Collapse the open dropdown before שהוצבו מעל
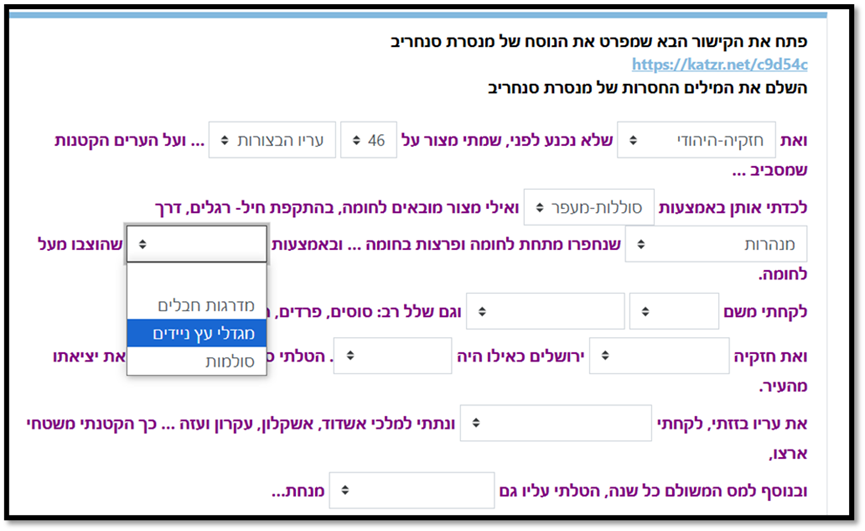865x531 pixels. click(x=197, y=244)
